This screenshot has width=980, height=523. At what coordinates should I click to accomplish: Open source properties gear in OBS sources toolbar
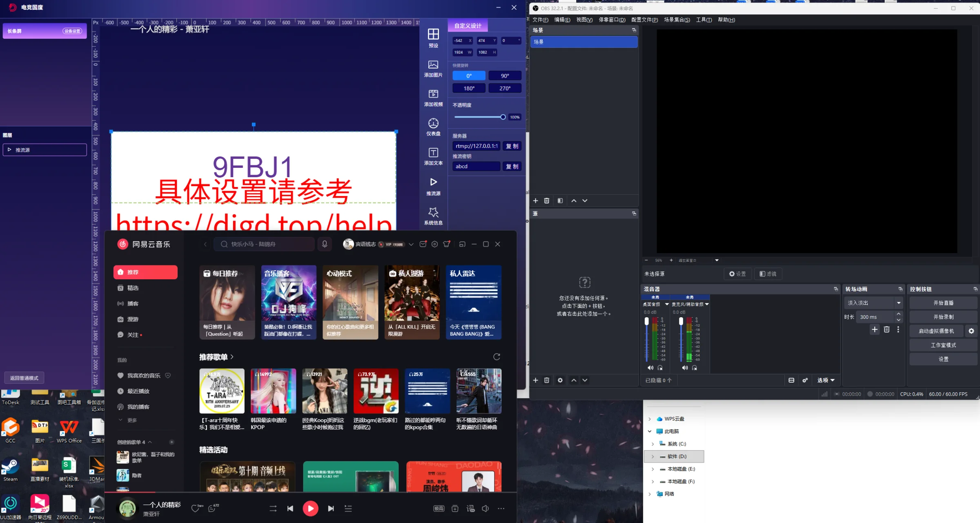click(560, 380)
